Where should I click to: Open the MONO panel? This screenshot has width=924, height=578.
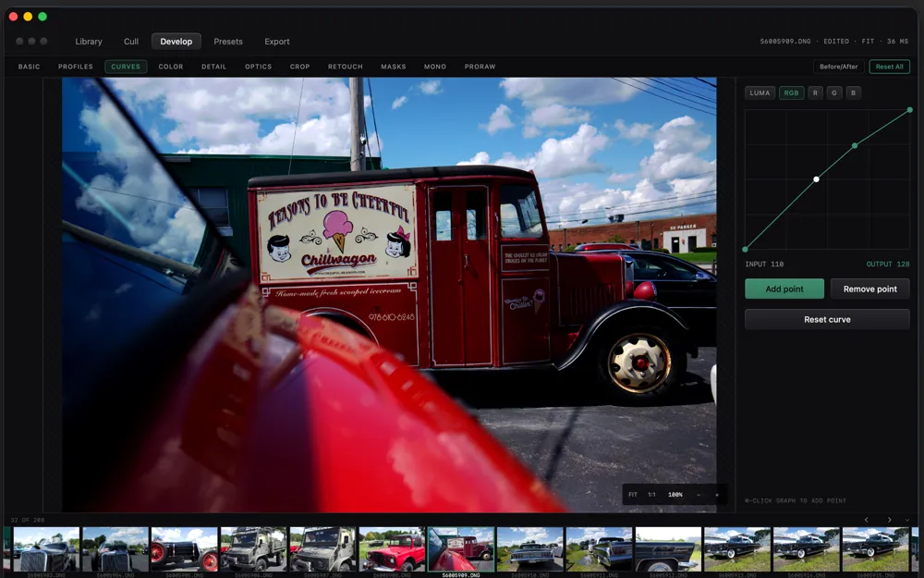coord(435,67)
